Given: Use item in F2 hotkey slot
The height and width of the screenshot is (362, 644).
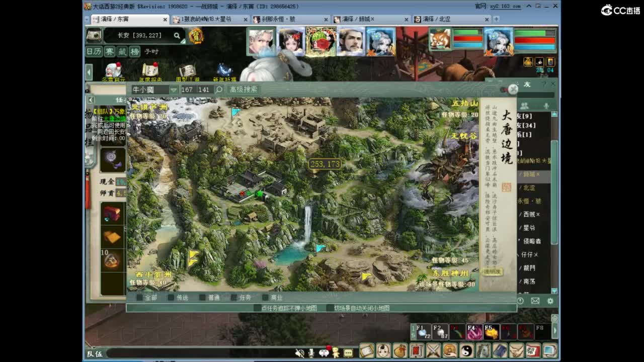Looking at the screenshot, I should click(439, 332).
